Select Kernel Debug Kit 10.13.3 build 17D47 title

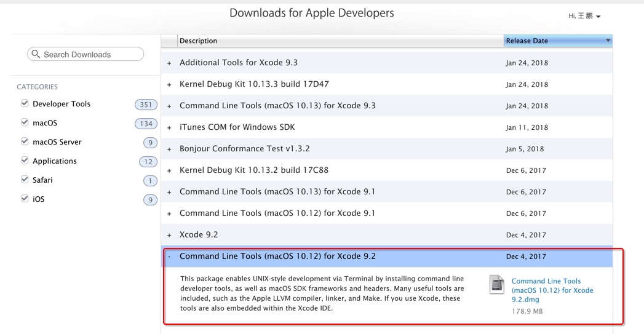click(x=254, y=84)
